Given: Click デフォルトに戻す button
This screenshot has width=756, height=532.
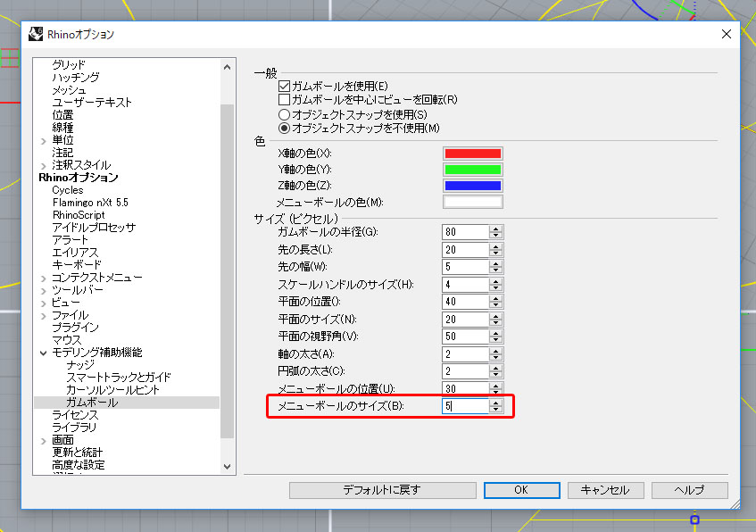Looking at the screenshot, I should 382,490.
